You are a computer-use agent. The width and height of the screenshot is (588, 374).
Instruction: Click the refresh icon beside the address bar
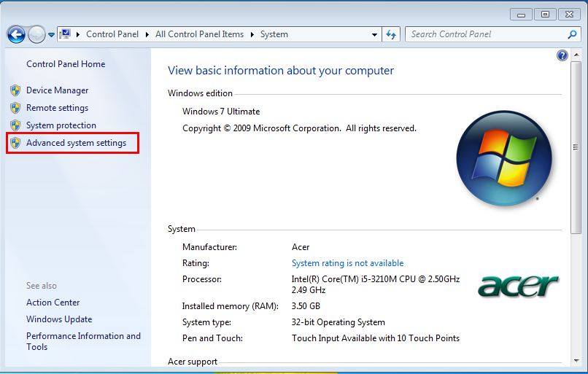pos(392,34)
